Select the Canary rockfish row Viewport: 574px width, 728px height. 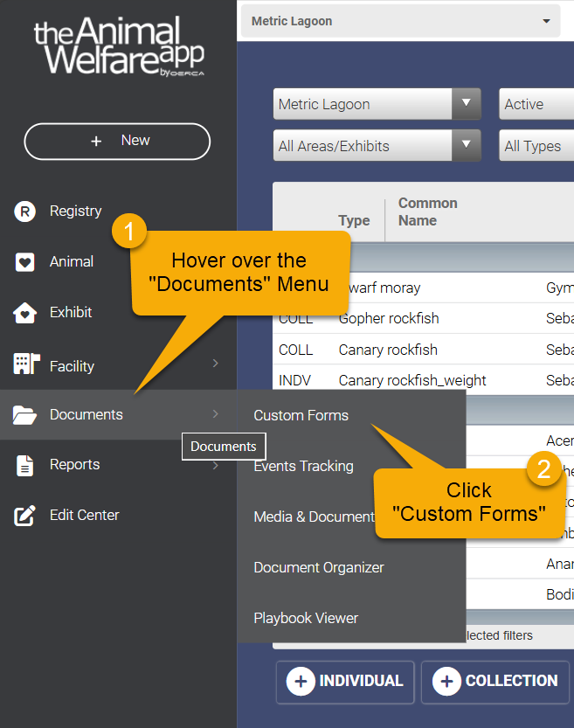(423, 350)
